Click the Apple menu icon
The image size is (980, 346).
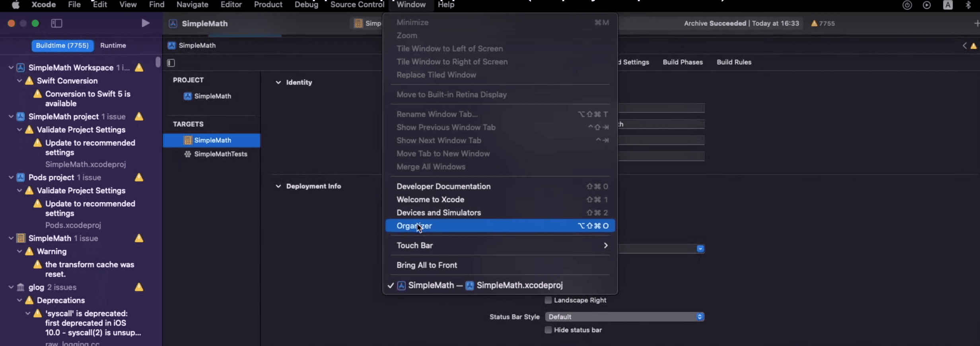click(16, 5)
